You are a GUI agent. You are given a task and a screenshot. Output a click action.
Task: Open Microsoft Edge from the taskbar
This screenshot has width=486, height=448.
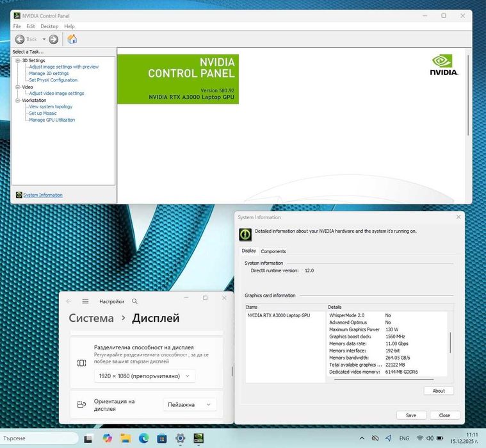143,438
